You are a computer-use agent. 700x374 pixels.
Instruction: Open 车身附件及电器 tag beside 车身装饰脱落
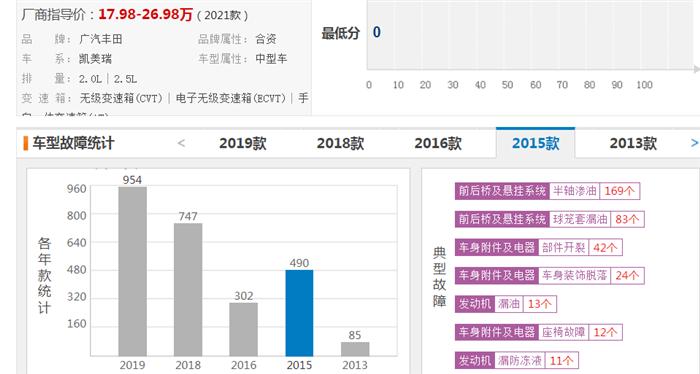click(x=497, y=275)
